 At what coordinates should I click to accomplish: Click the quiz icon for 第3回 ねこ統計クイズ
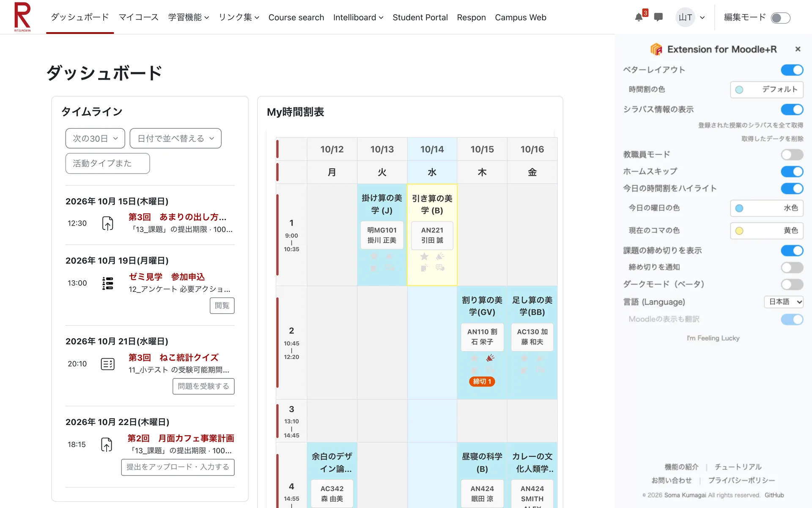point(107,364)
